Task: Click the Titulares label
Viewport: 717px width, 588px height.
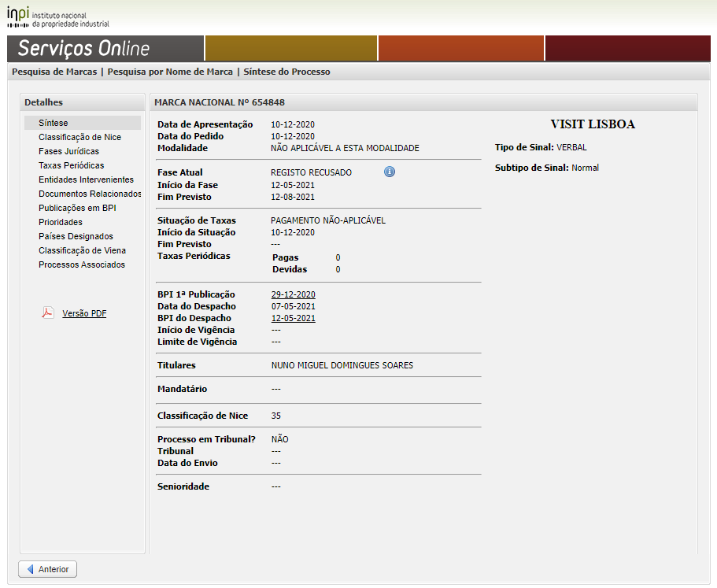Action: tap(176, 365)
